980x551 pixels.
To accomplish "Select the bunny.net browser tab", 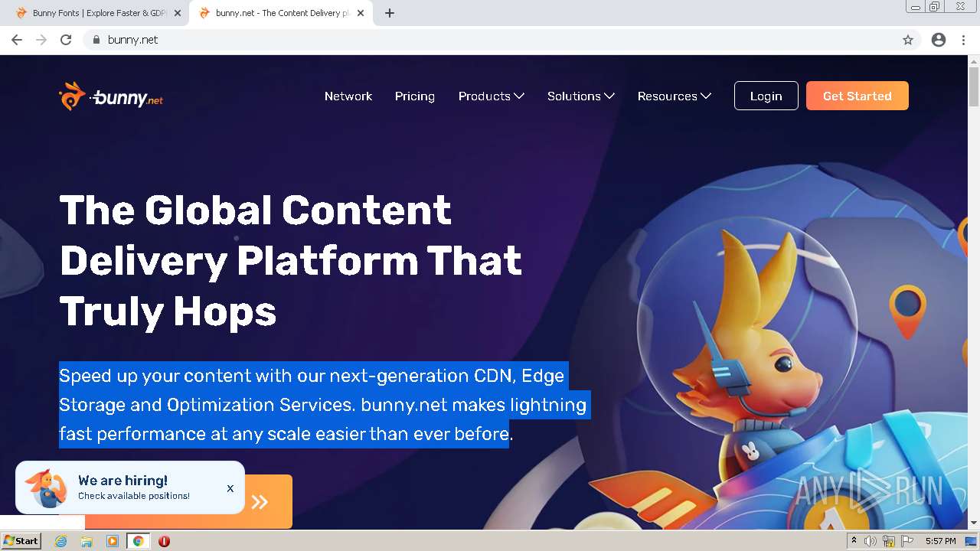I will tap(279, 13).
